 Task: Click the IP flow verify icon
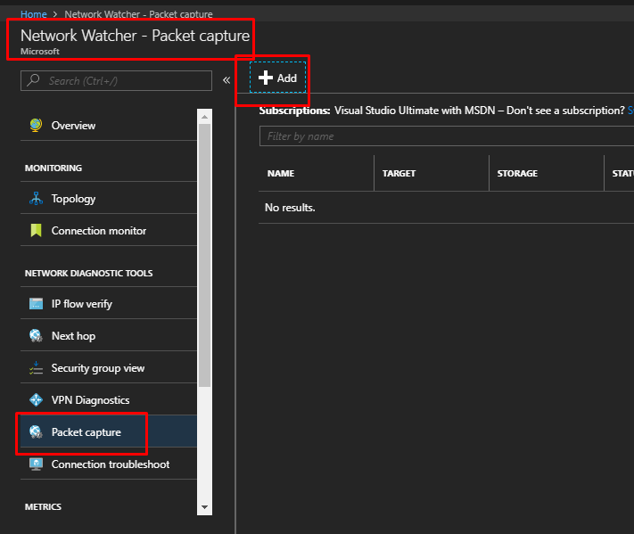pyautogui.click(x=36, y=304)
